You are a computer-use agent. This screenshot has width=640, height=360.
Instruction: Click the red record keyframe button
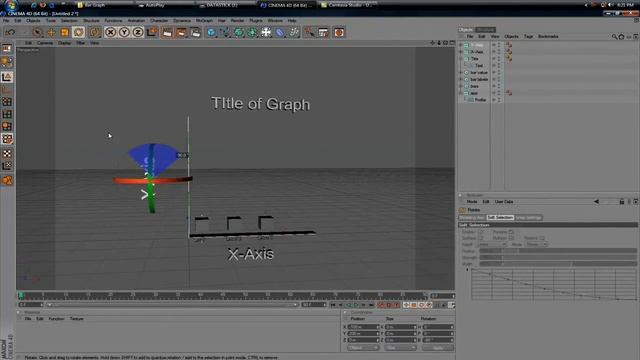381,305
